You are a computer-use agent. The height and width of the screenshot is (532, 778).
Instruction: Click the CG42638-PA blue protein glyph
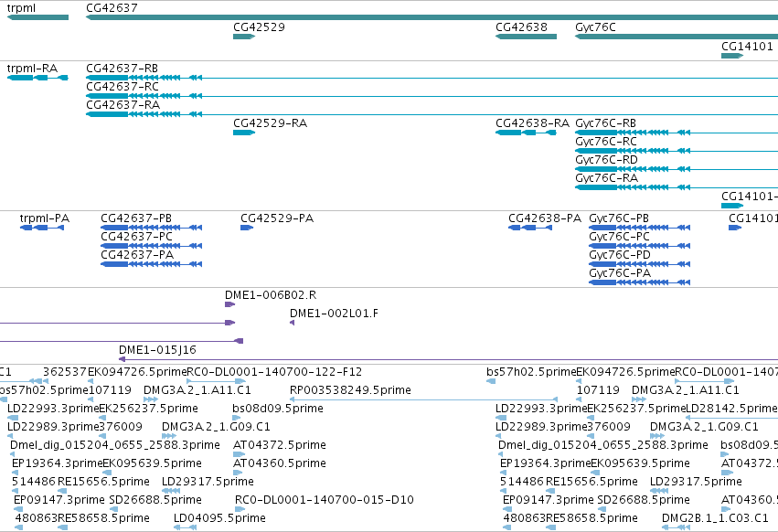(x=530, y=228)
